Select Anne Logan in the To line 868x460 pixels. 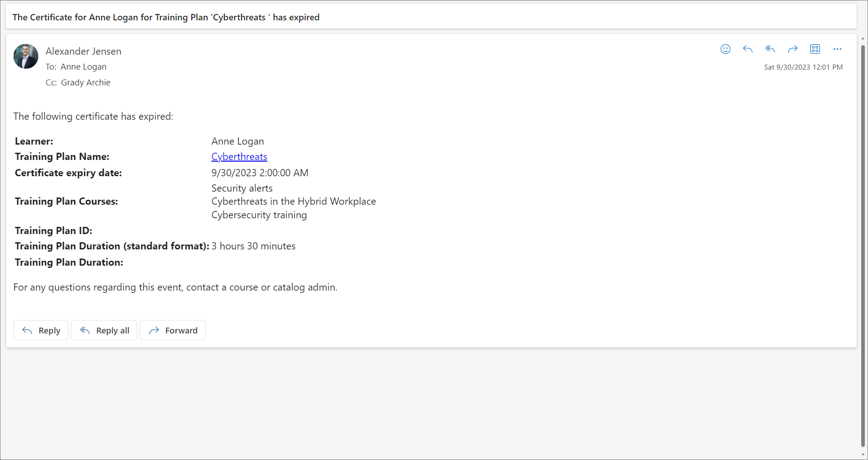(84, 67)
